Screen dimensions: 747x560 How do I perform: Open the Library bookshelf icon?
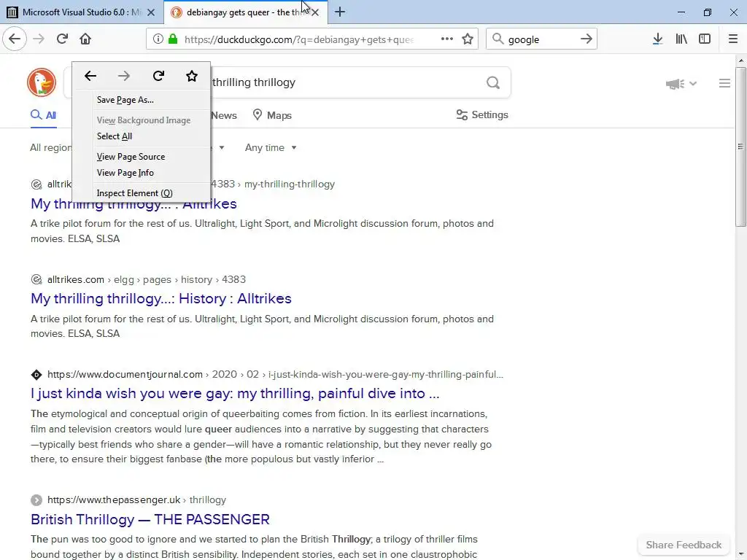coord(681,39)
